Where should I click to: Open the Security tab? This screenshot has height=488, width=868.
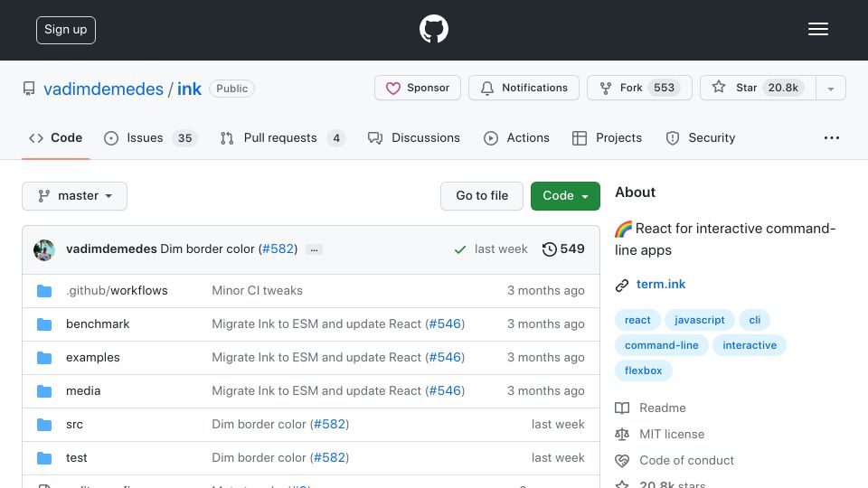click(700, 137)
